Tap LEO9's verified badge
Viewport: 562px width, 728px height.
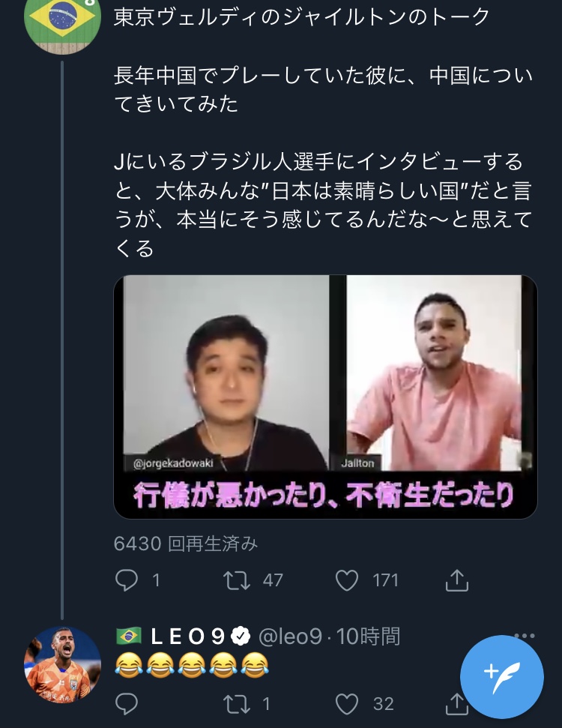(x=240, y=637)
